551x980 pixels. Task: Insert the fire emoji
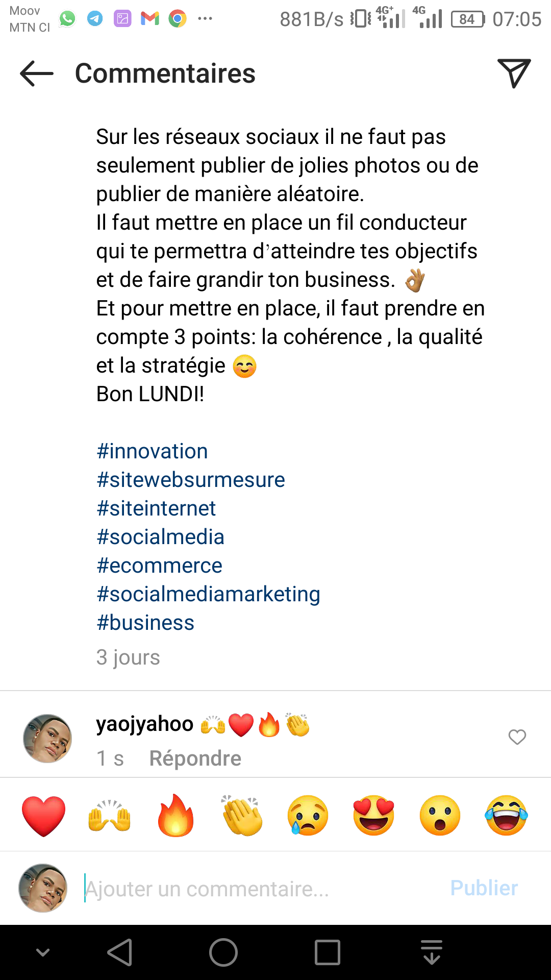click(176, 816)
